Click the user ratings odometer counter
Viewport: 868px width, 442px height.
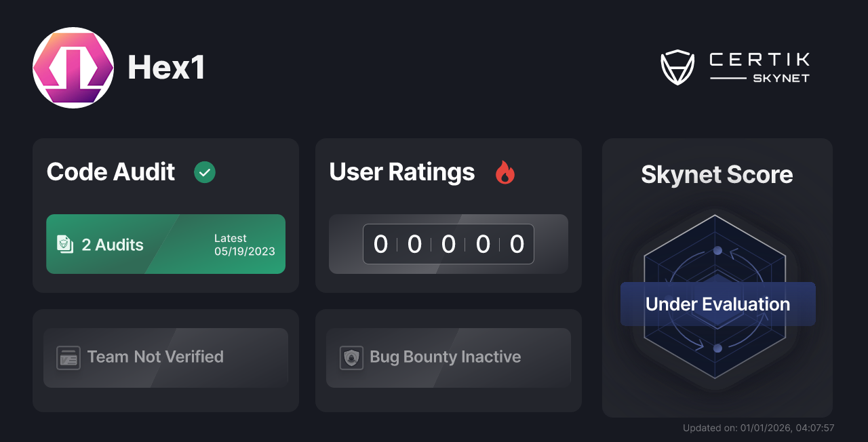448,244
